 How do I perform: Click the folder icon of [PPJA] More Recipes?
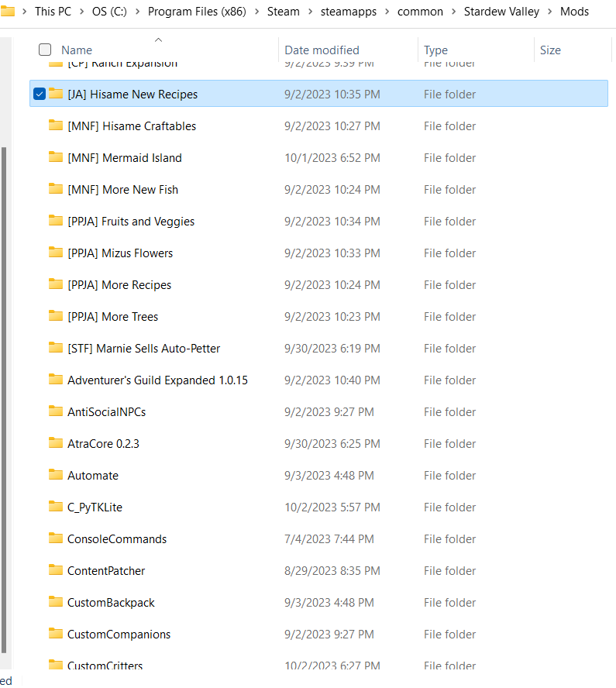point(56,284)
